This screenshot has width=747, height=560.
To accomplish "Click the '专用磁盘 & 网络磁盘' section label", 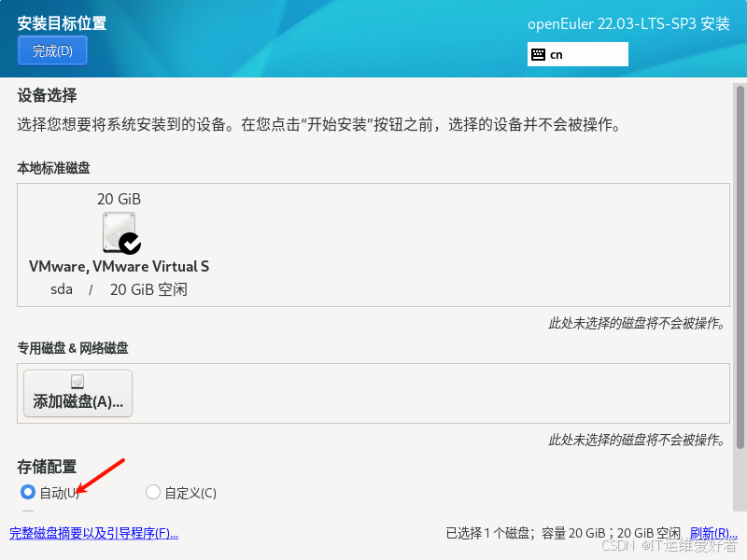I will click(73, 348).
